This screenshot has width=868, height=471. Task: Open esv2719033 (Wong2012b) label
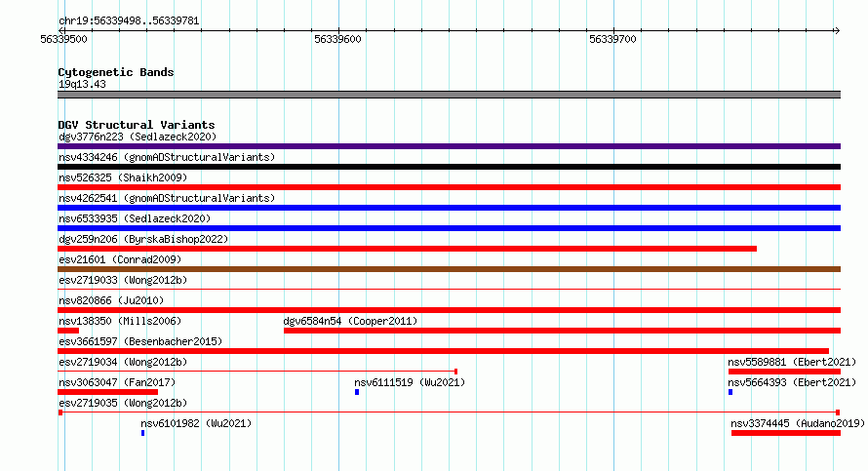tap(123, 280)
